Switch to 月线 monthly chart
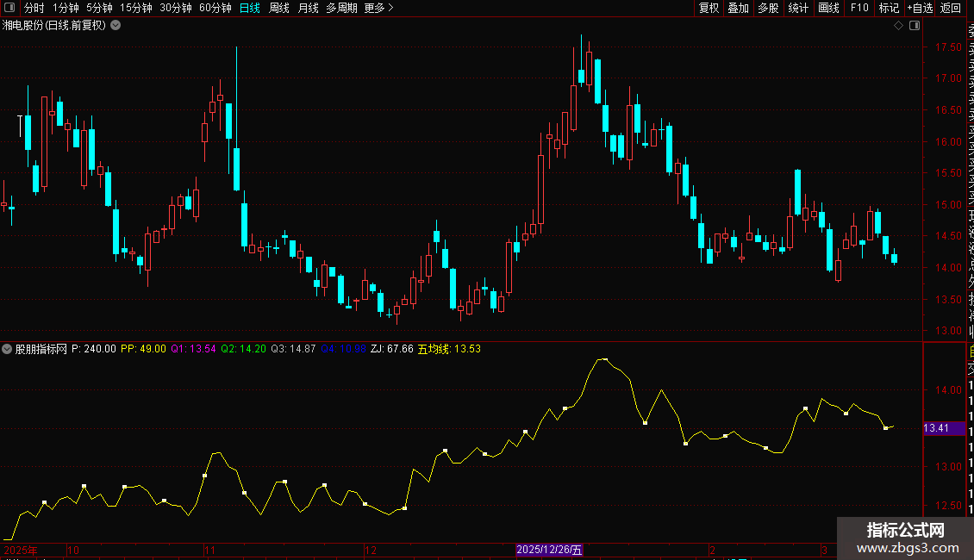 (308, 8)
